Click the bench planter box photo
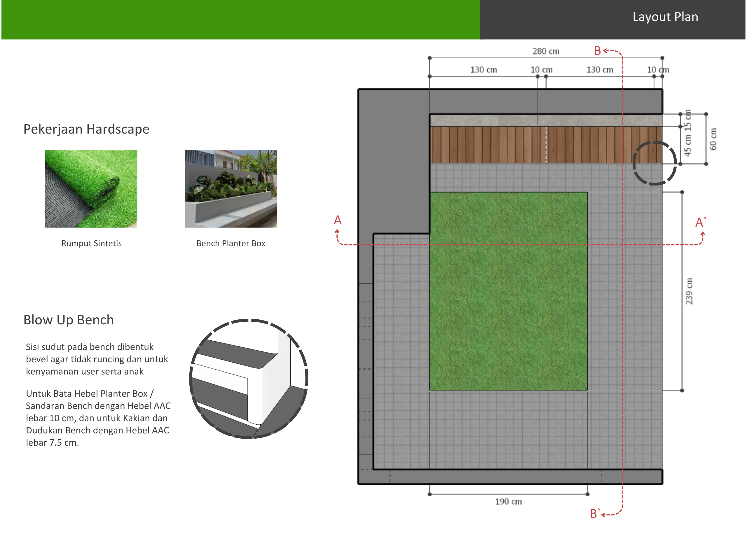This screenshot has width=747, height=560. 231,189
